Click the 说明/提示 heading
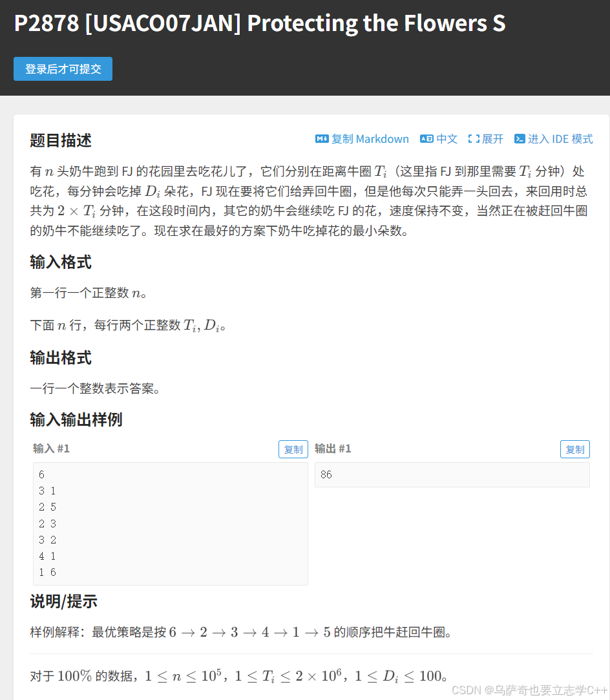The height and width of the screenshot is (700, 610). (x=63, y=601)
